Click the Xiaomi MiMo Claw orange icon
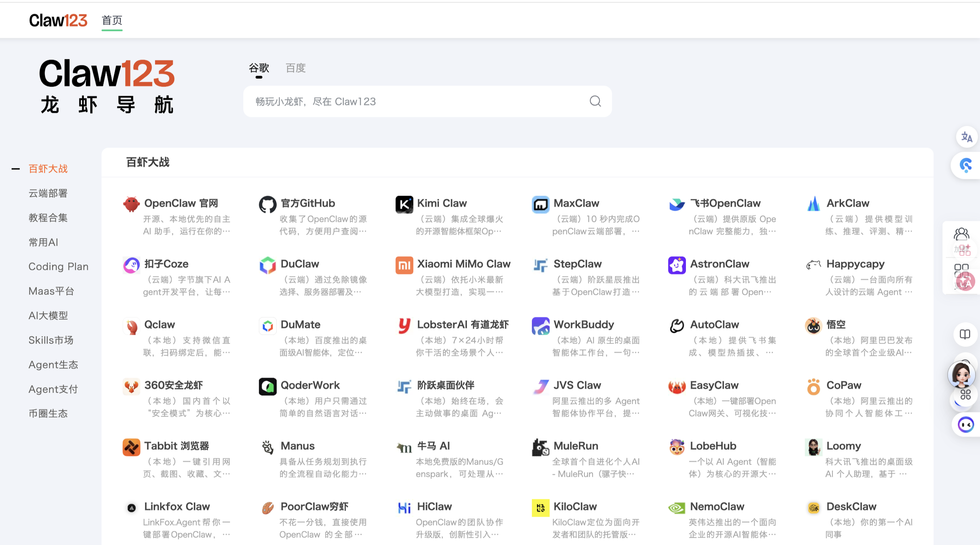 tap(404, 265)
